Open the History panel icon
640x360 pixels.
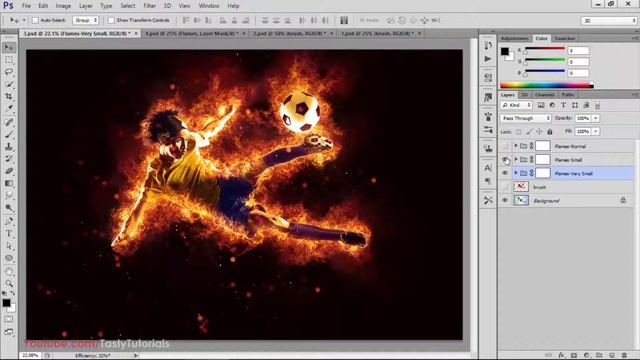pos(488,45)
